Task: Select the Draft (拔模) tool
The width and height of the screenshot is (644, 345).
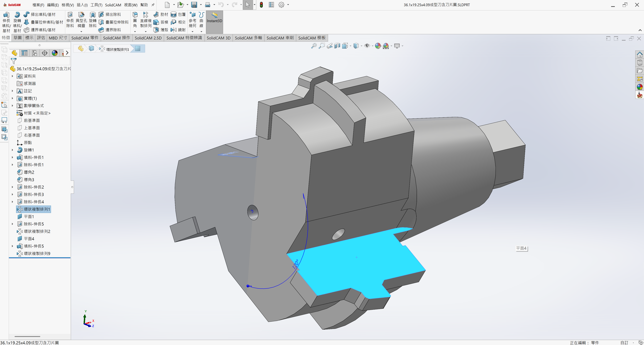Action: 161,22
